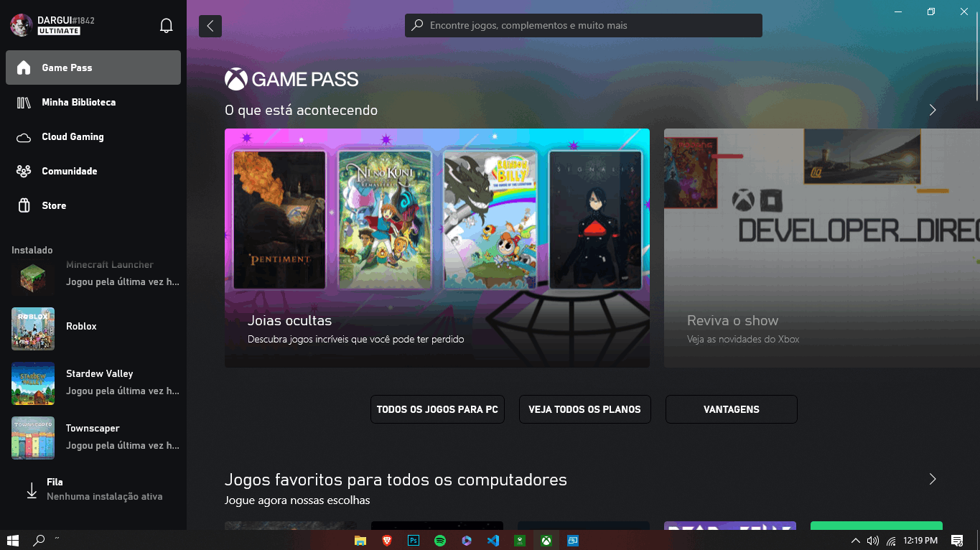Screen dimensions: 980x550
Task: Open Pentiment game cover
Action: 279,219
